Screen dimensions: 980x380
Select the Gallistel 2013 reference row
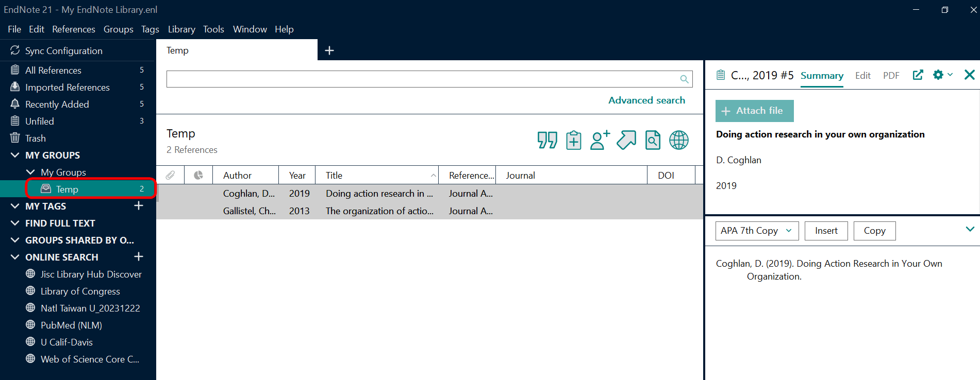pyautogui.click(x=429, y=211)
